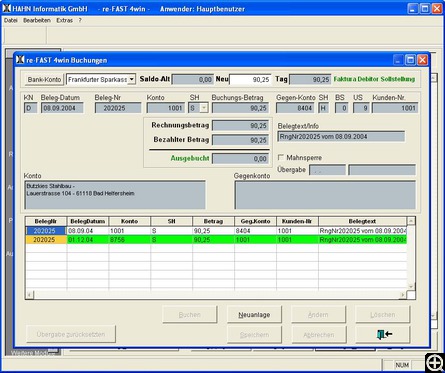This screenshot has width=445, height=373.
Task: Click the table's horizontal scrollbar left arrow
Action: [x=29, y=295]
